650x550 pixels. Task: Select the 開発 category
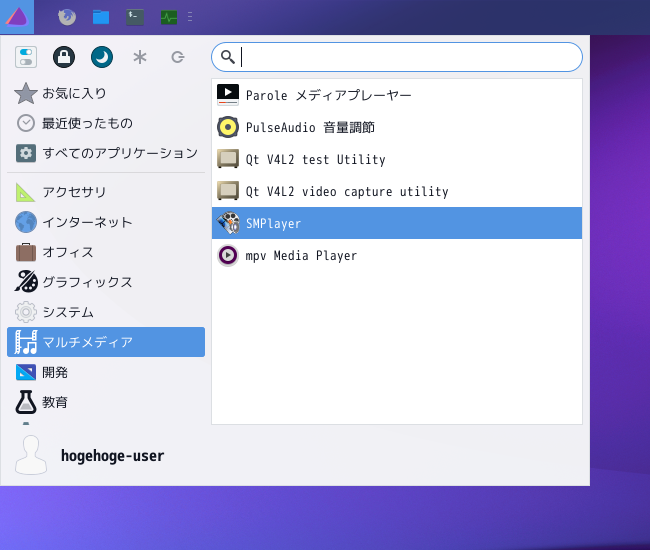106,372
